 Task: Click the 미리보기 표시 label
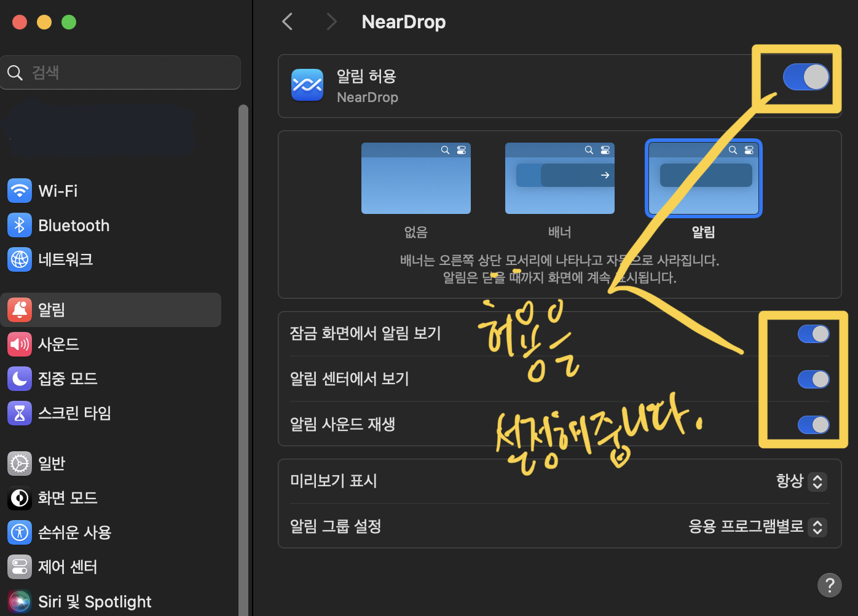334,481
